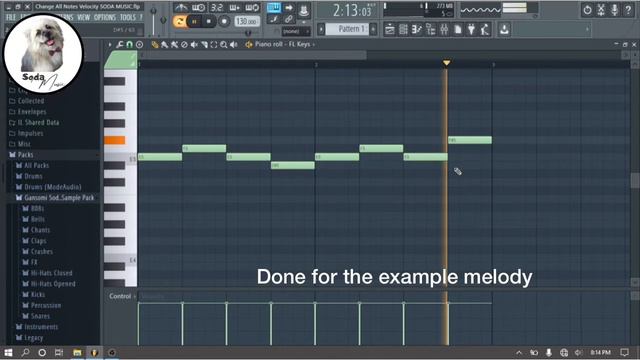640x360 pixels.
Task: Open the tempo tapper icon
Action: click(485, 29)
